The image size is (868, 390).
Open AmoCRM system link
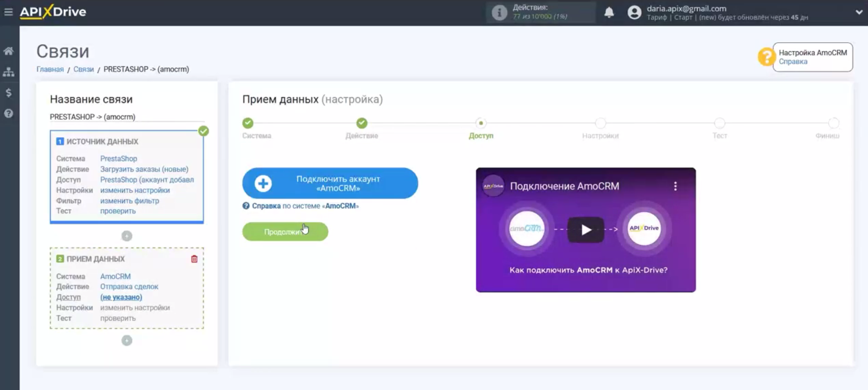(x=115, y=276)
